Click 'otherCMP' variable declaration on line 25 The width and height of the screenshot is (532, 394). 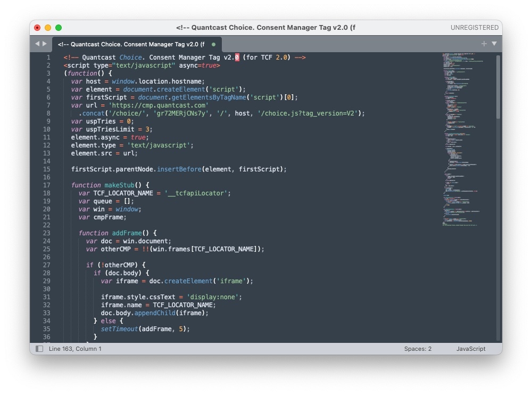click(x=115, y=249)
